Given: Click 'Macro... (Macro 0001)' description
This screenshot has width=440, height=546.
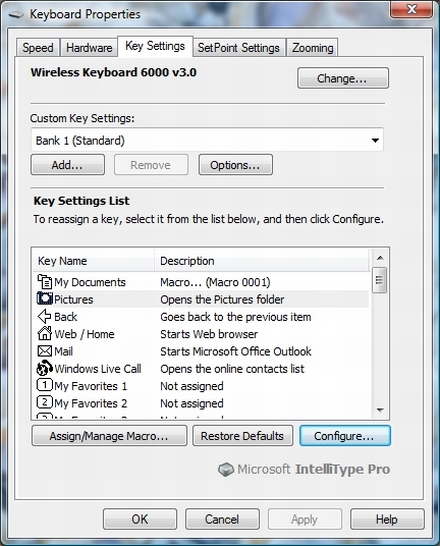Looking at the screenshot, I should [215, 282].
